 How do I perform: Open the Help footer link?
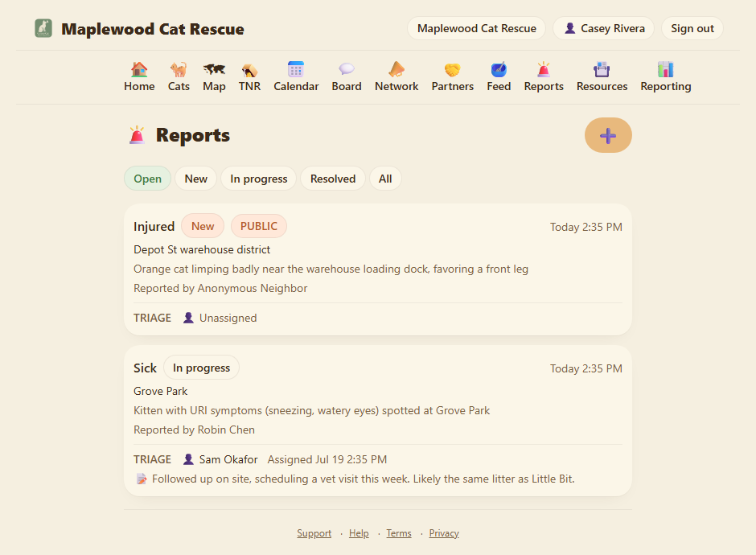(359, 533)
